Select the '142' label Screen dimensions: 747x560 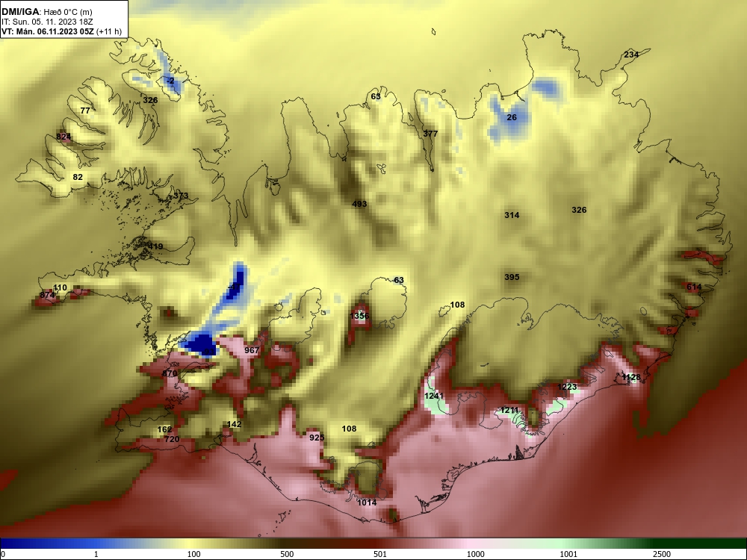click(234, 424)
